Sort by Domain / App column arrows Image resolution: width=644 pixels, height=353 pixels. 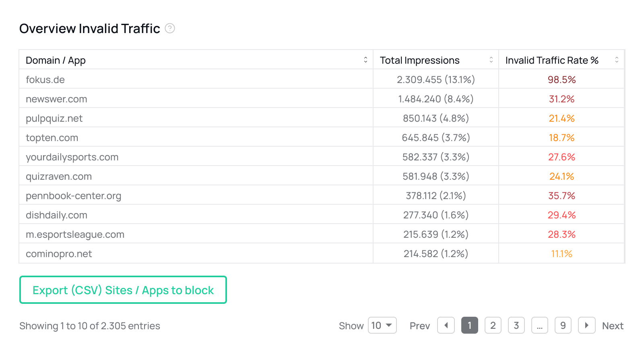click(365, 60)
